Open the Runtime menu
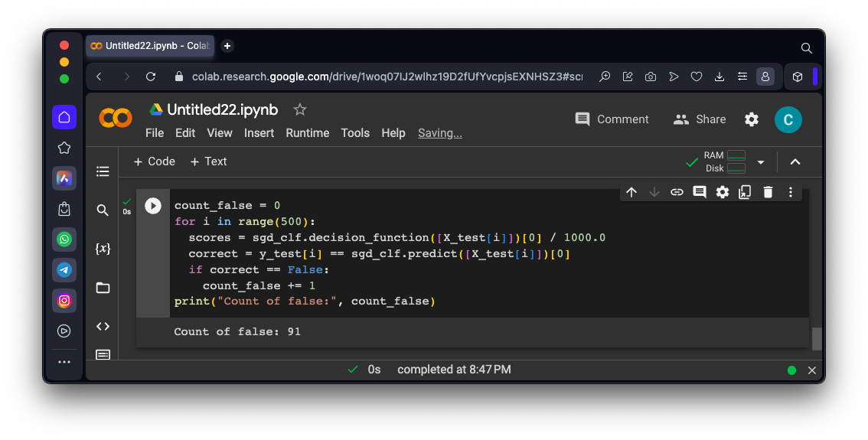Viewport: 868px width, 440px height. (307, 133)
